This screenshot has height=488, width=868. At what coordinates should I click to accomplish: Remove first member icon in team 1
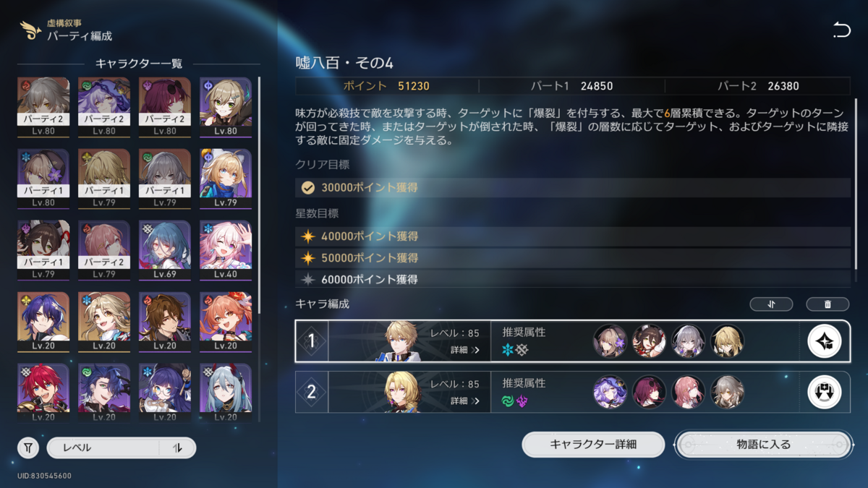[x=610, y=341]
